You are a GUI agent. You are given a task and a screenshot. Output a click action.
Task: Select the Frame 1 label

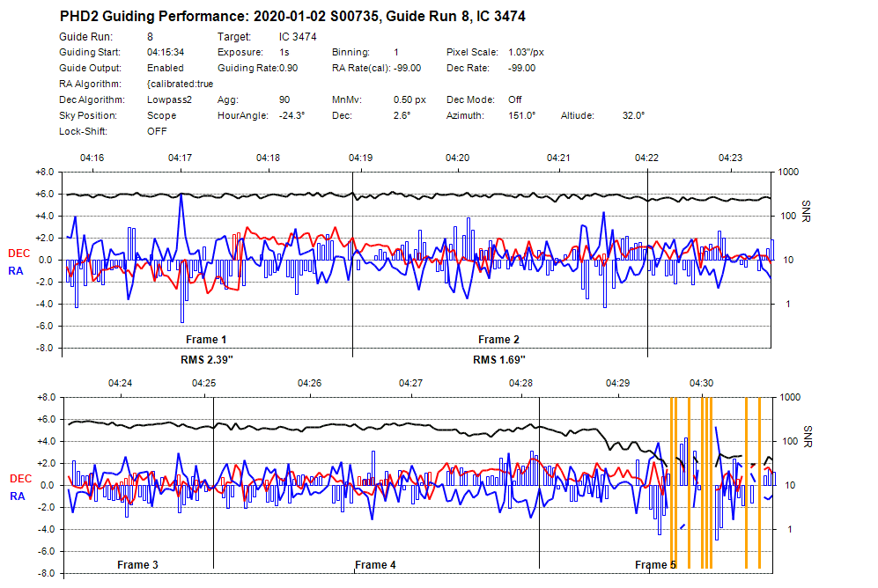click(206, 340)
